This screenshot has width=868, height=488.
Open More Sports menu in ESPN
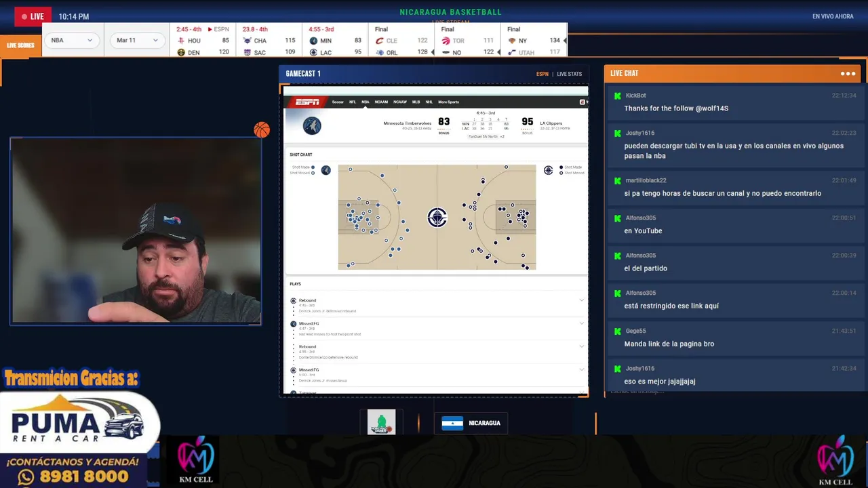(x=448, y=102)
